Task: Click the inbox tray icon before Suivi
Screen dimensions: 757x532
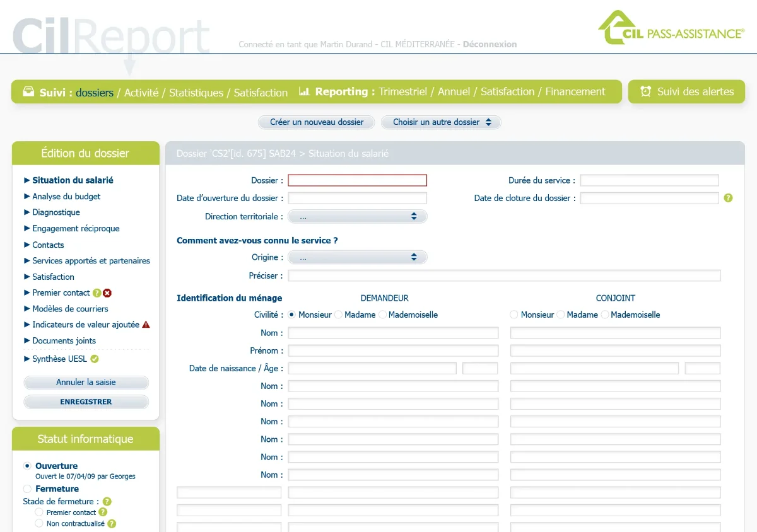Action: point(28,92)
